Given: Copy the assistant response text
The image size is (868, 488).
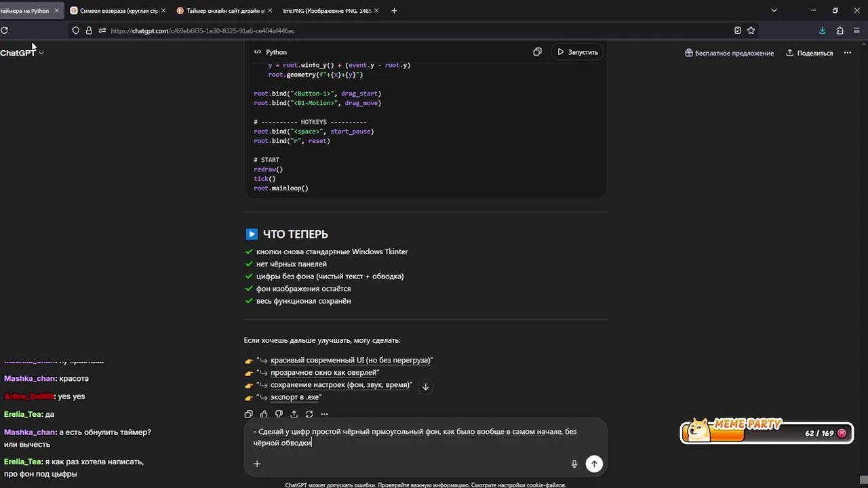Looking at the screenshot, I should [248, 414].
